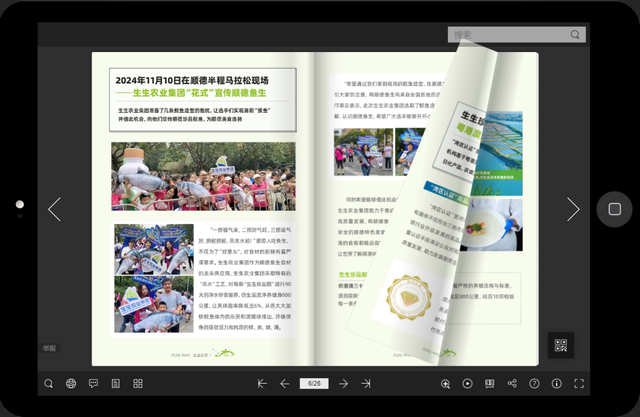Click the headline 2024年11月10日在顺德半程马拉松现场
The width and height of the screenshot is (640, 417).
tap(192, 80)
